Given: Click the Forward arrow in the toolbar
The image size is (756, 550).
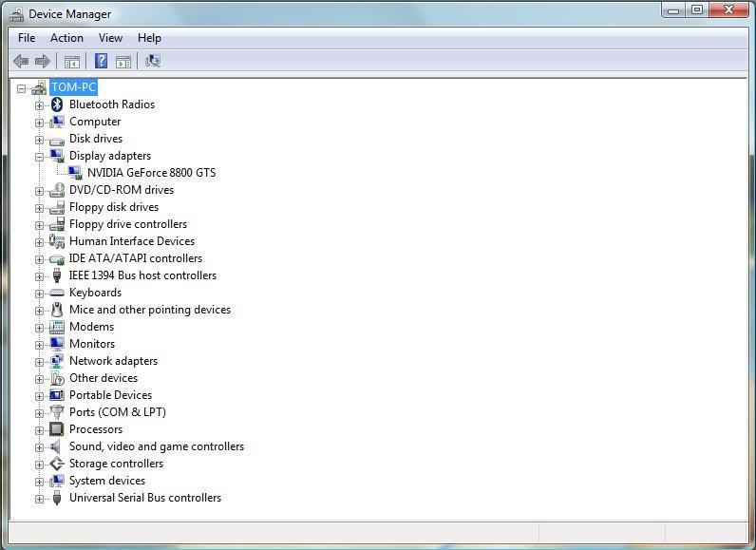Looking at the screenshot, I should 43,62.
